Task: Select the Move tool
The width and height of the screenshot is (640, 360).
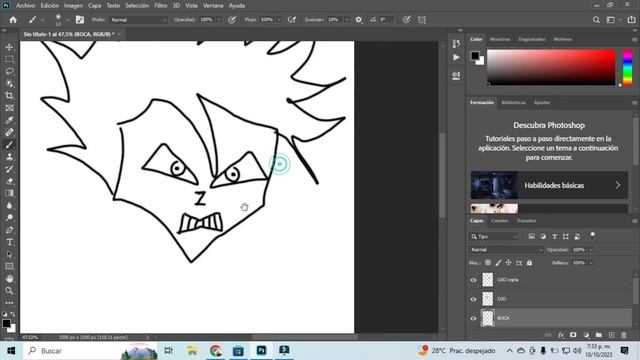Action: click(x=9, y=47)
